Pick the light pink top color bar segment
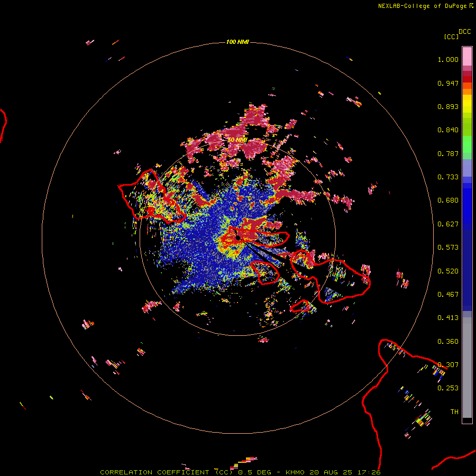This screenshot has height=476, width=476. (467, 56)
